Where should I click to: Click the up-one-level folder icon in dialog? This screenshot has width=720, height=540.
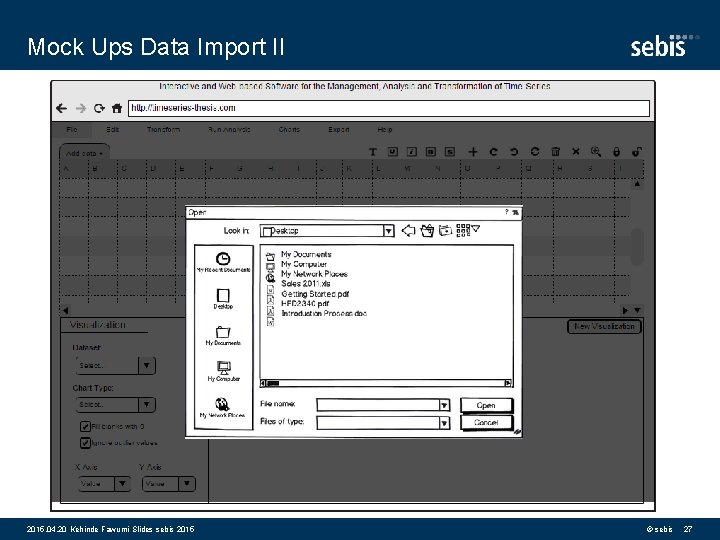point(427,230)
